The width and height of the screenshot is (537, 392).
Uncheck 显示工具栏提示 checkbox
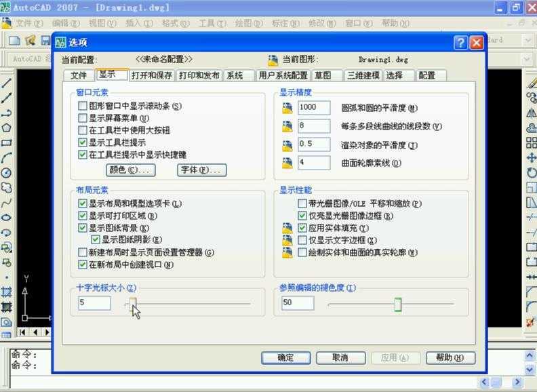82,142
